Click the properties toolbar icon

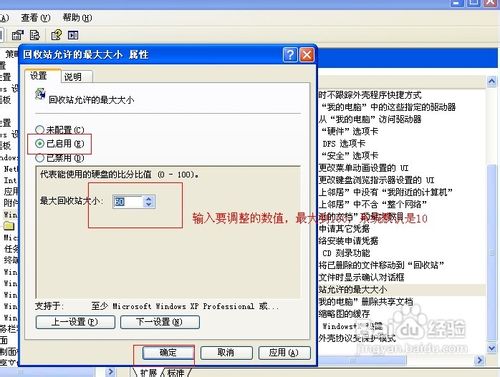[18, 35]
